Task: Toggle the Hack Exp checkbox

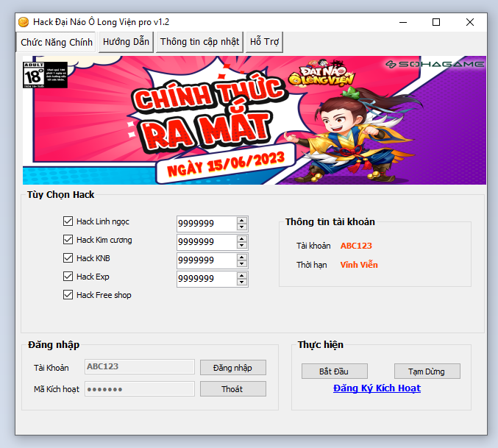Action: point(68,277)
